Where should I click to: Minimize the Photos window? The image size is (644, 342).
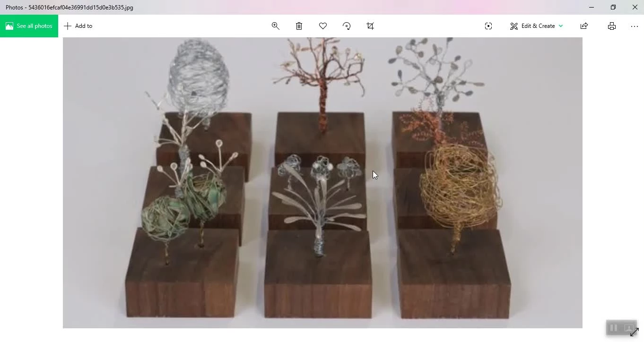pos(592,7)
